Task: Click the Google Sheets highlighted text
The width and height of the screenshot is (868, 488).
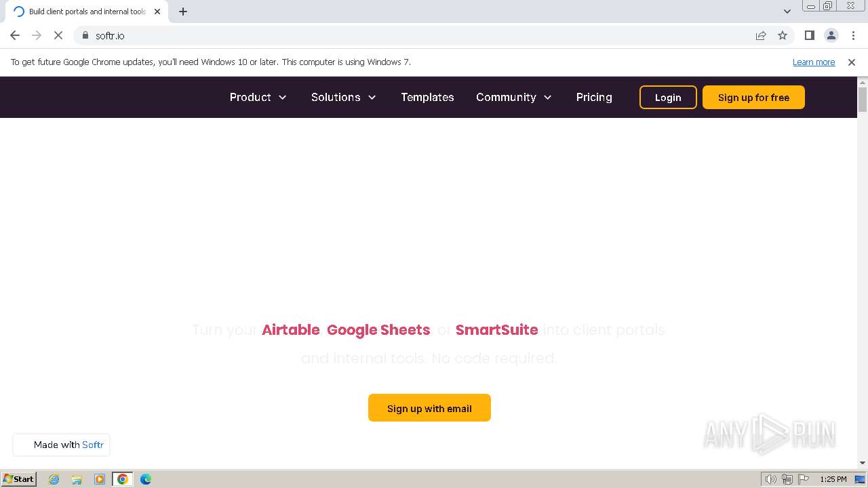Action: [x=378, y=330]
